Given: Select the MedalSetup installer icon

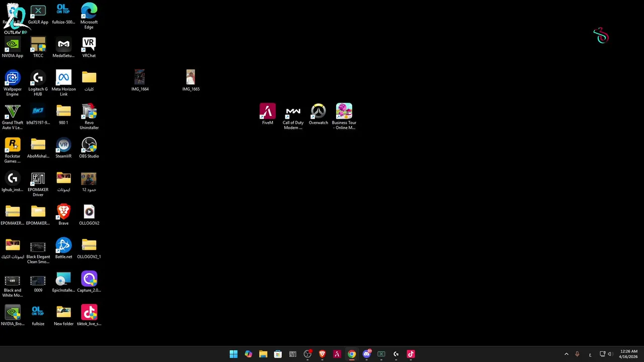Looking at the screenshot, I should [63, 48].
